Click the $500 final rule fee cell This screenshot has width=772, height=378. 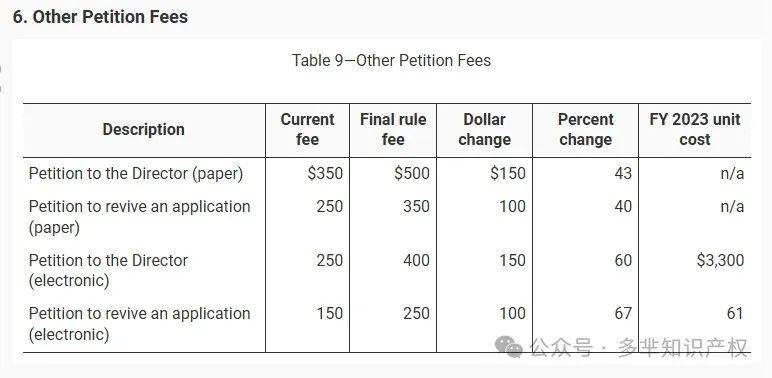(412, 174)
